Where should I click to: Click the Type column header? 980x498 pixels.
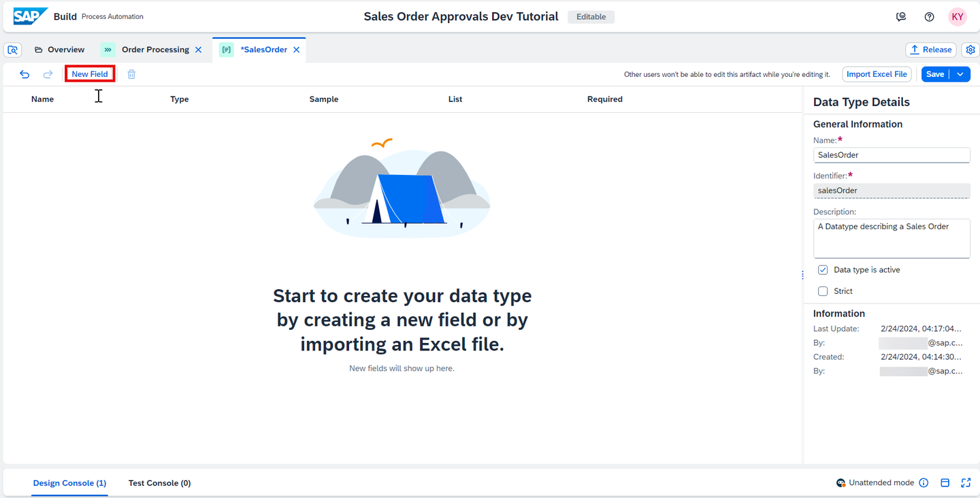coord(180,99)
